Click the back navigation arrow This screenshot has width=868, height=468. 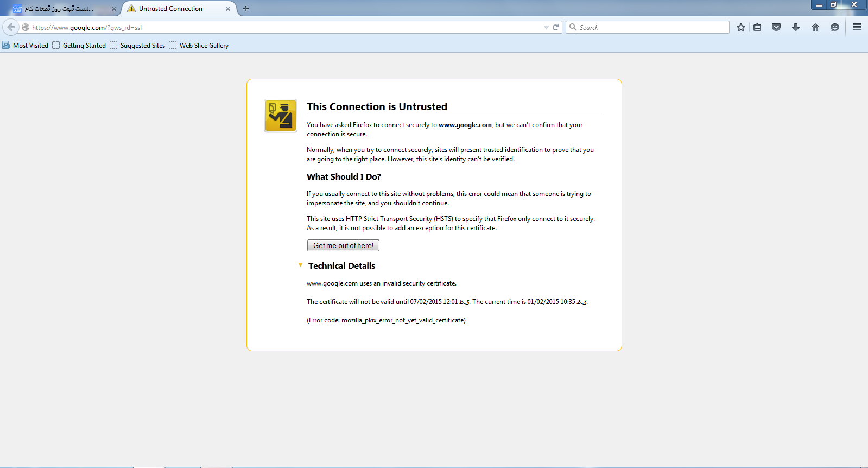11,27
